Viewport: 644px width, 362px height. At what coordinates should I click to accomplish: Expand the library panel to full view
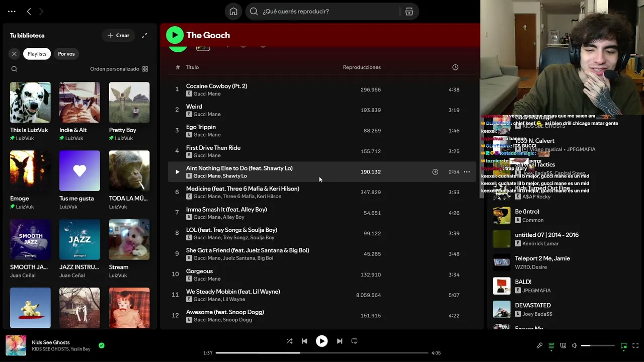[x=144, y=36]
